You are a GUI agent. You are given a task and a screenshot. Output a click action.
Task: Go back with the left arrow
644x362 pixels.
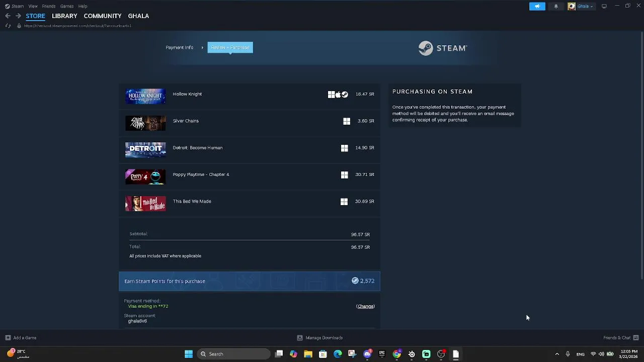tap(8, 16)
